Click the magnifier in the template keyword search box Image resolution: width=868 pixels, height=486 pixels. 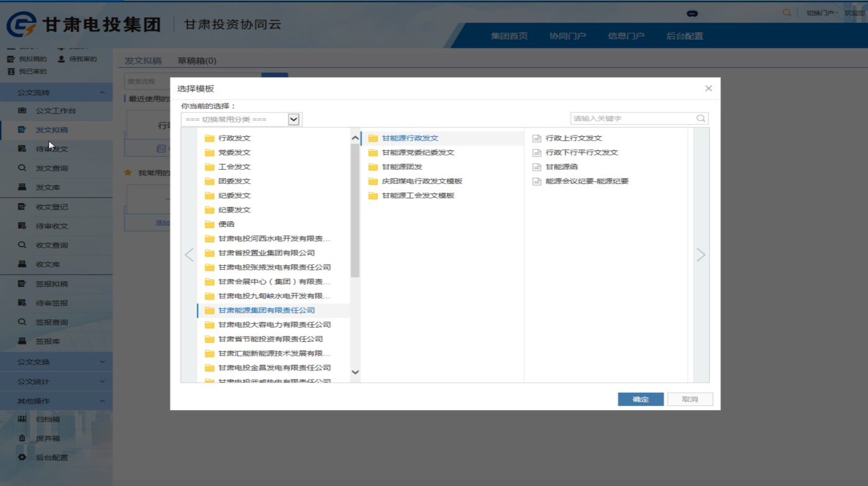click(x=701, y=118)
